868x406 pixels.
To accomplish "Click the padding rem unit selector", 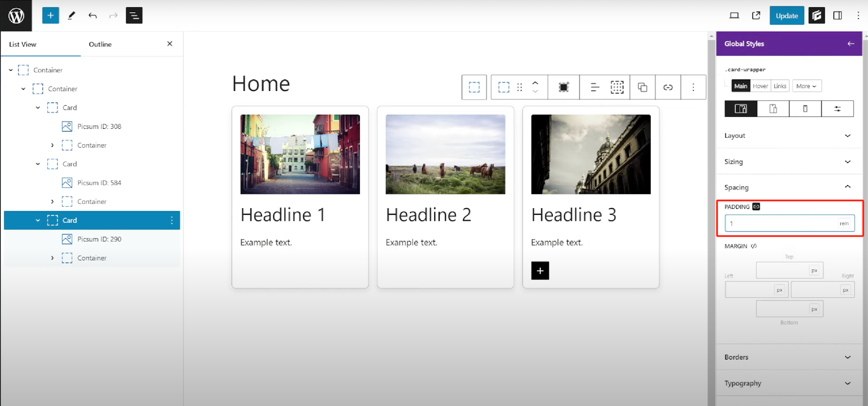I will tap(844, 224).
